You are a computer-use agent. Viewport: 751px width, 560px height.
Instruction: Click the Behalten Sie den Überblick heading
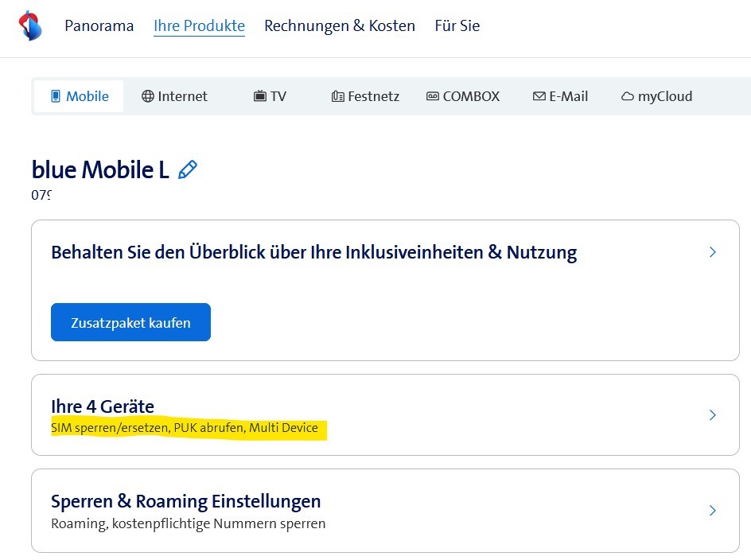[313, 253]
